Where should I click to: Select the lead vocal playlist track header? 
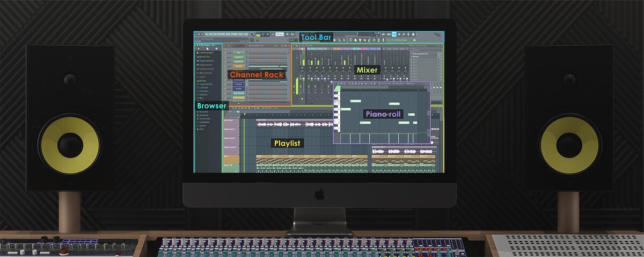[231, 124]
